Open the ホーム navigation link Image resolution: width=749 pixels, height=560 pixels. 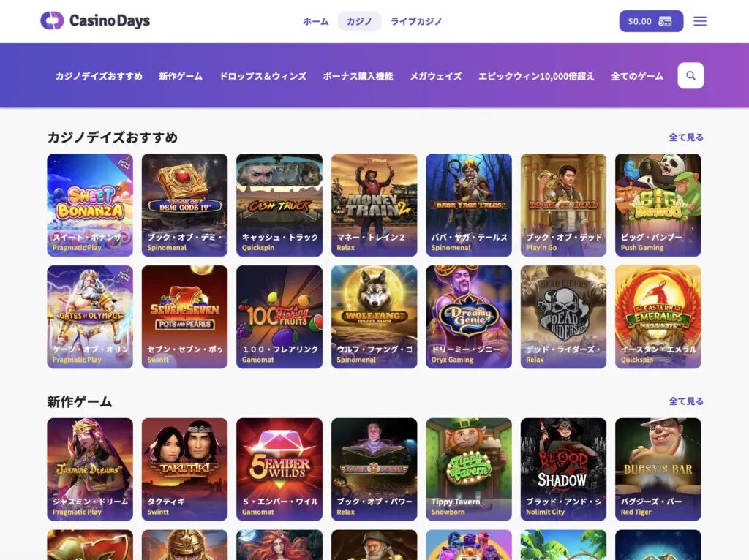click(x=316, y=21)
